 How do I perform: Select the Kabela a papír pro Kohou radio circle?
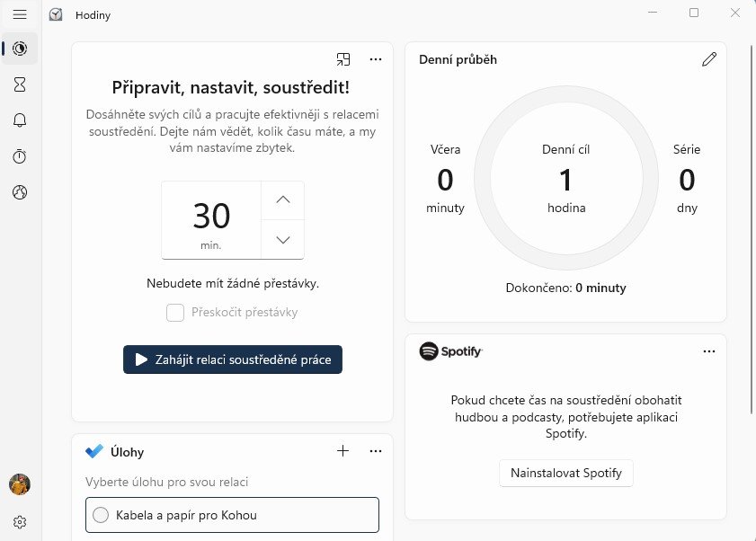[101, 515]
